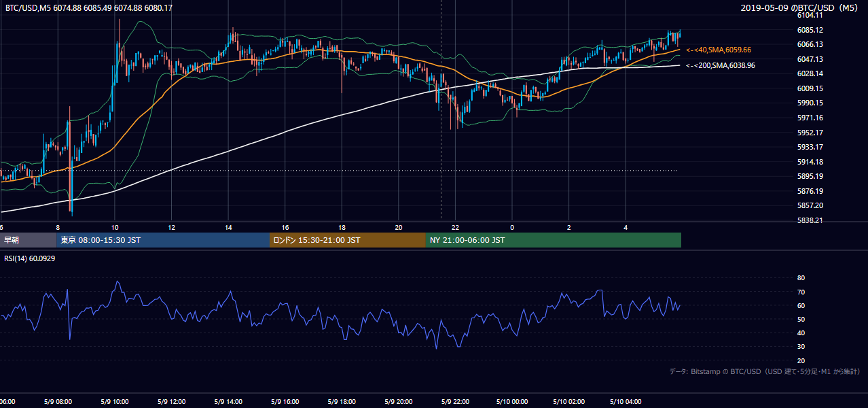The image size is (868, 408).
Task: Click price axis value 6085.12
Action: point(810,30)
